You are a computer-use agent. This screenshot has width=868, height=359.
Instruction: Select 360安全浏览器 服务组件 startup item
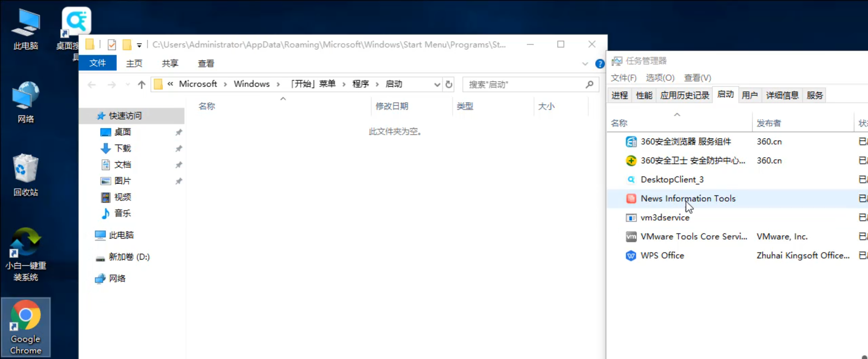[x=685, y=142]
